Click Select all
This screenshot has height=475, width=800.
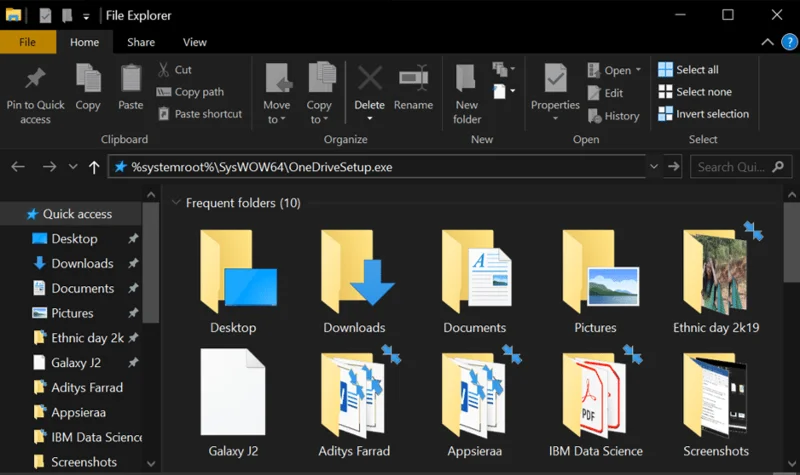point(688,69)
